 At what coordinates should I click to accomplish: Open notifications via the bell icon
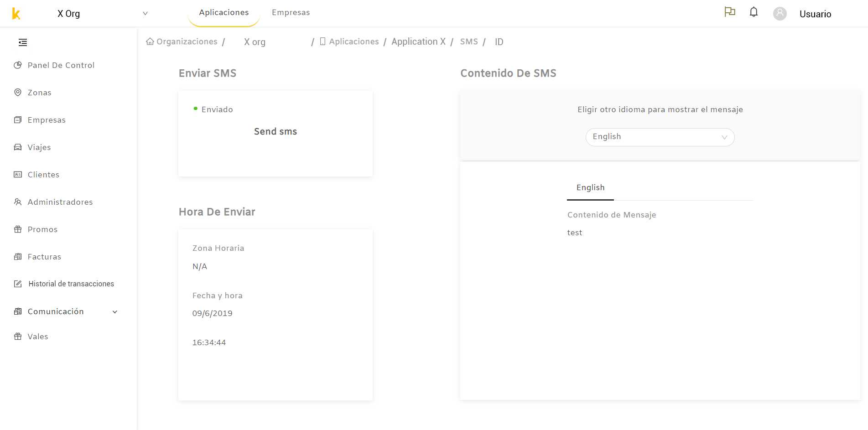754,12
